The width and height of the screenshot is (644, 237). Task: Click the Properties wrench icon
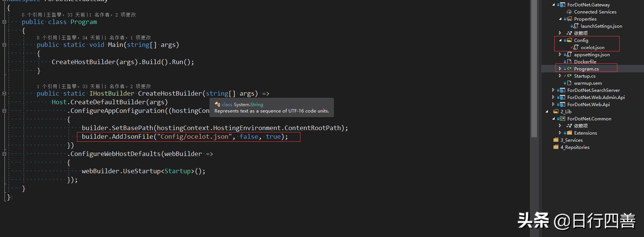569,19
